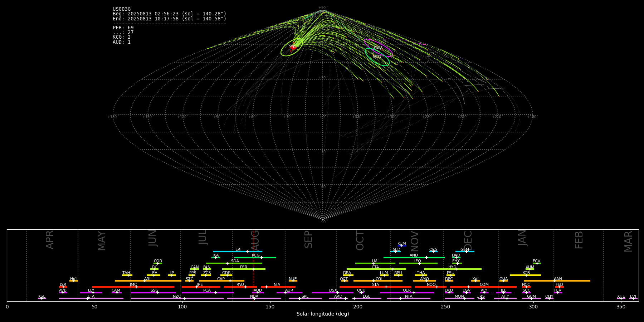The width and height of the screenshot is (644, 322).
Task: Click the ...: 27 sporadic count entry
Action: [x=123, y=33]
